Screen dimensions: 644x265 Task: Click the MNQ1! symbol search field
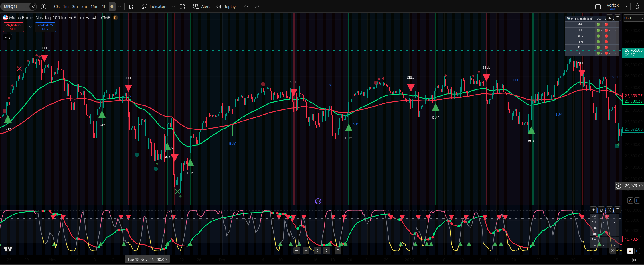pyautogui.click(x=16, y=7)
